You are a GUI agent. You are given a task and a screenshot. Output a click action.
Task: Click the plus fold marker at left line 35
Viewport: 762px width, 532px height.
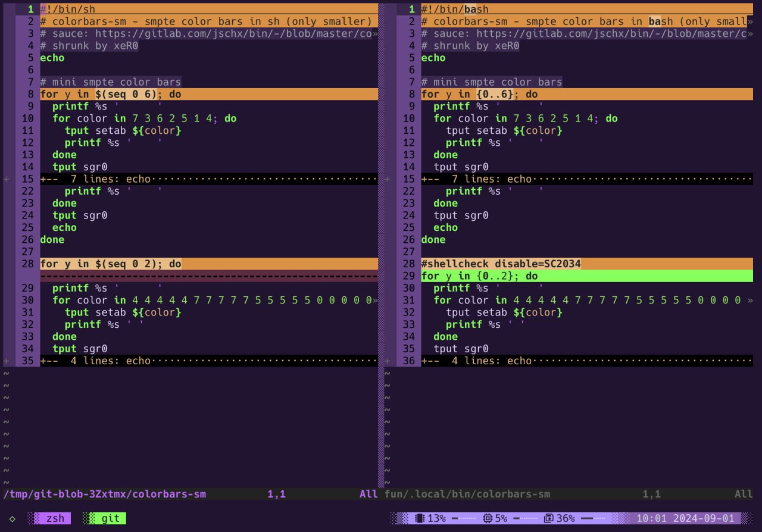coord(7,361)
